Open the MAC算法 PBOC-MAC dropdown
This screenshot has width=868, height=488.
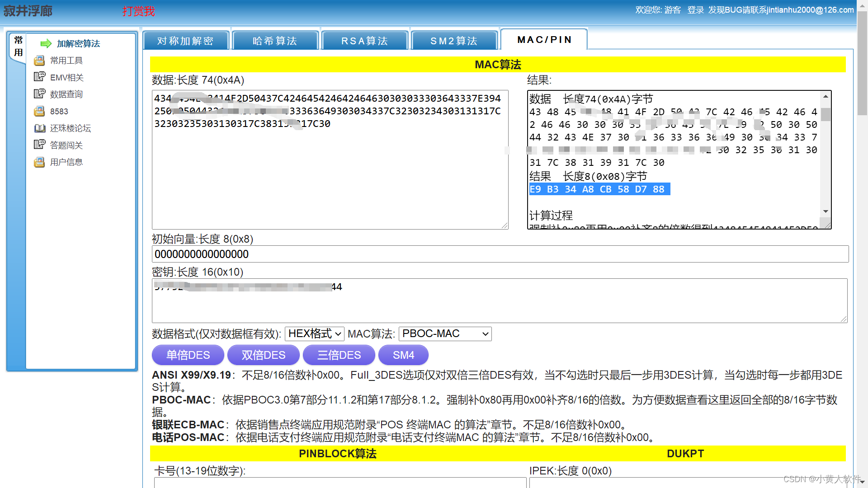click(445, 334)
